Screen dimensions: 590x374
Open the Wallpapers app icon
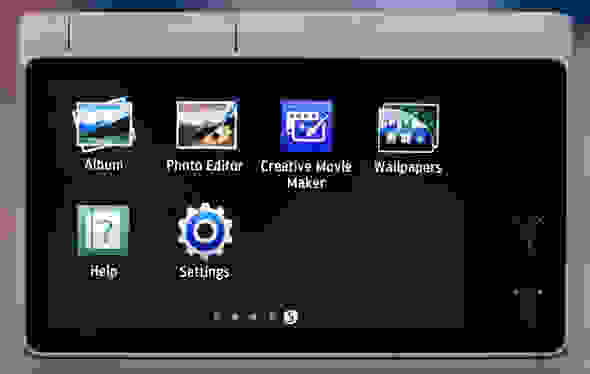[x=408, y=127]
